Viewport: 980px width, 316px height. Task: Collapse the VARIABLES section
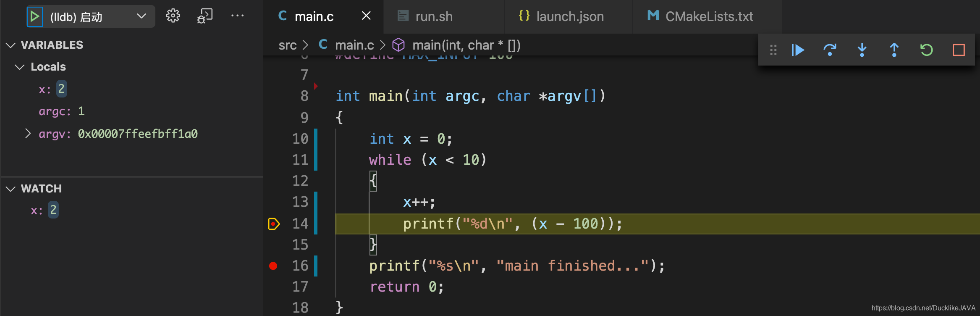(x=11, y=45)
